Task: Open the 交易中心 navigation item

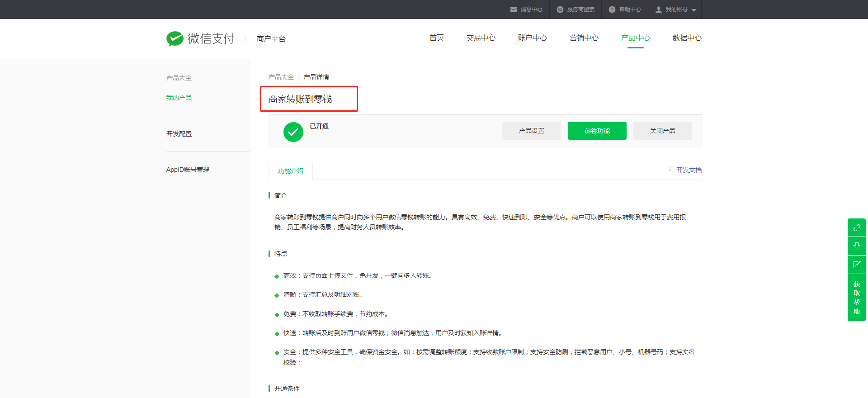Action: [481, 38]
